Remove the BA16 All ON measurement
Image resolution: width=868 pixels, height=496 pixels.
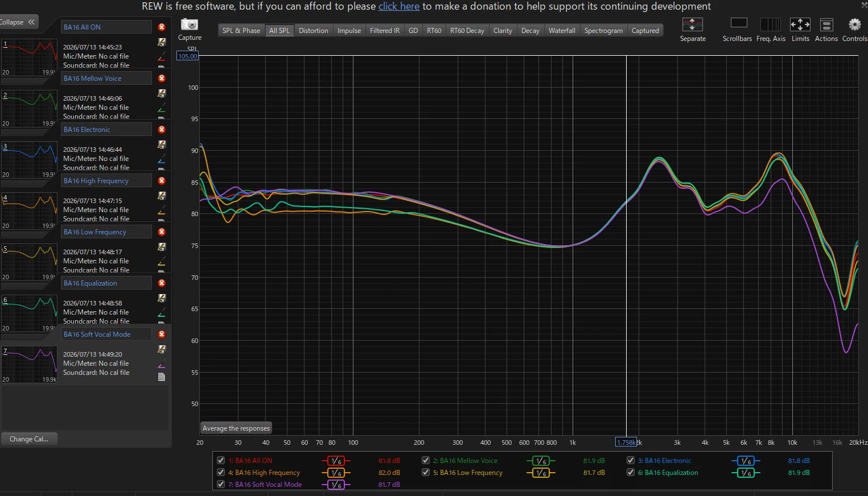162,27
